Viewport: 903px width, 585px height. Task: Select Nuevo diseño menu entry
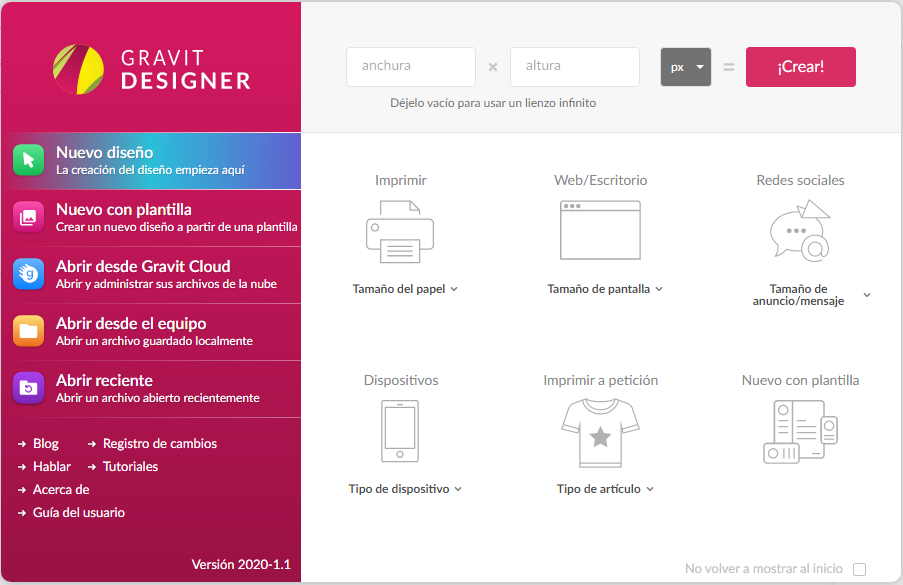point(151,161)
